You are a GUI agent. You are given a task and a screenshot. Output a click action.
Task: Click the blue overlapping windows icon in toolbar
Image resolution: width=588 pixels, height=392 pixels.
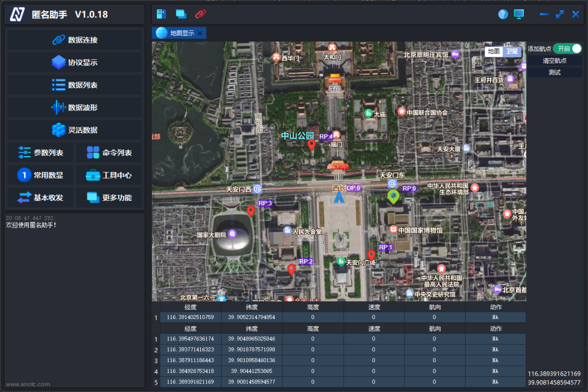(181, 14)
